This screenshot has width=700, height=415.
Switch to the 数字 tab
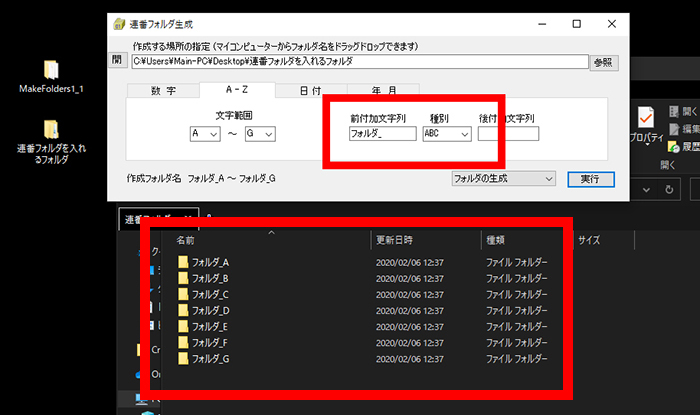pos(163,91)
